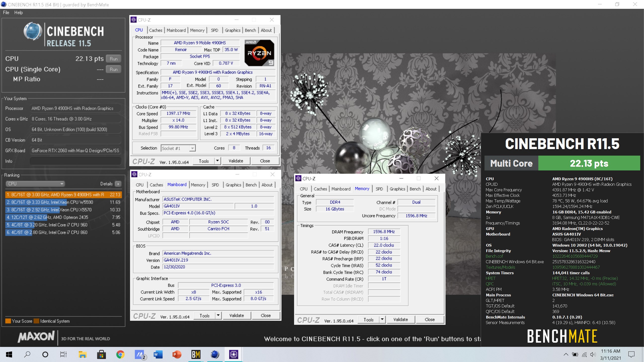Open SPD tab in Mainboard CPU-Z window
Screen dimensions: 644x362
(x=215, y=185)
